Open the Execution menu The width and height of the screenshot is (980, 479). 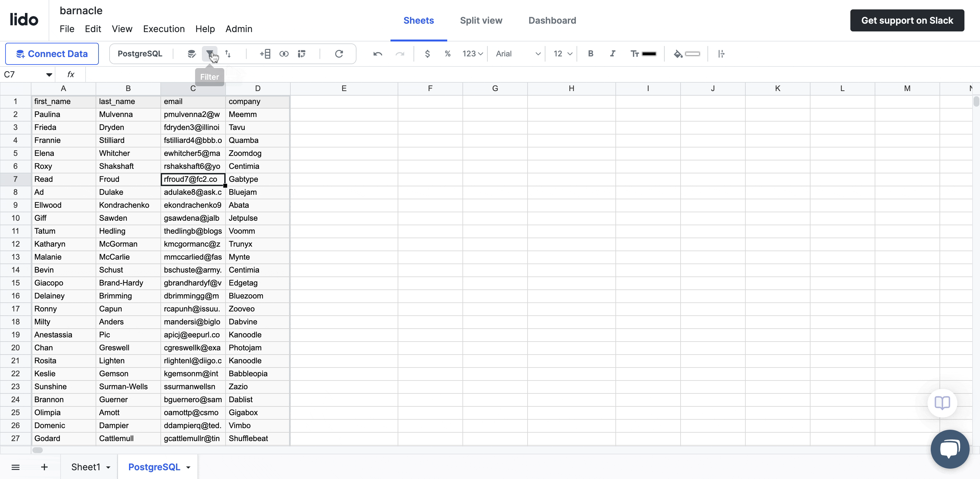[164, 29]
